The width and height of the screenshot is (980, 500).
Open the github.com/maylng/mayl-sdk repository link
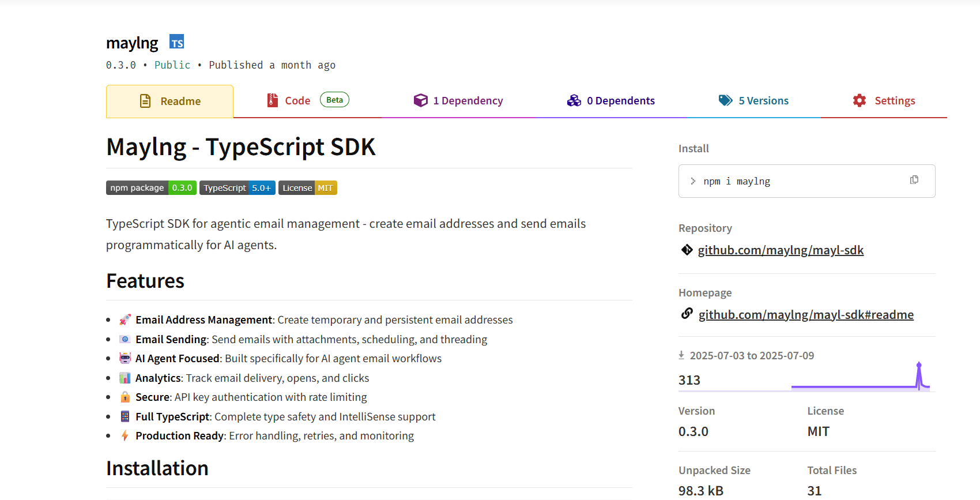click(781, 250)
